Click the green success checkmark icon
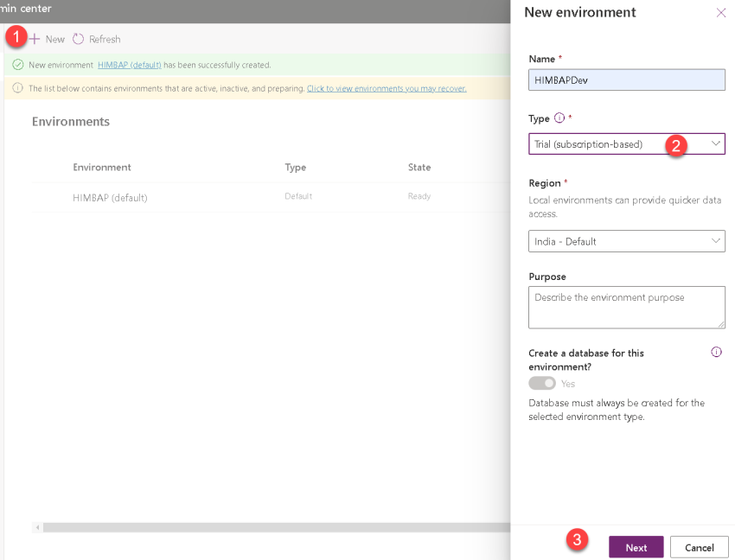Image resolution: width=735 pixels, height=560 pixels. (19, 64)
